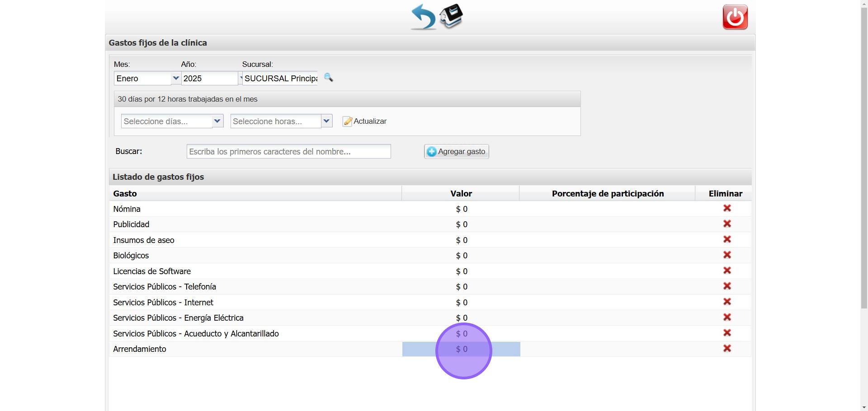The image size is (868, 411).
Task: Click the Actualizar button
Action: click(x=365, y=121)
